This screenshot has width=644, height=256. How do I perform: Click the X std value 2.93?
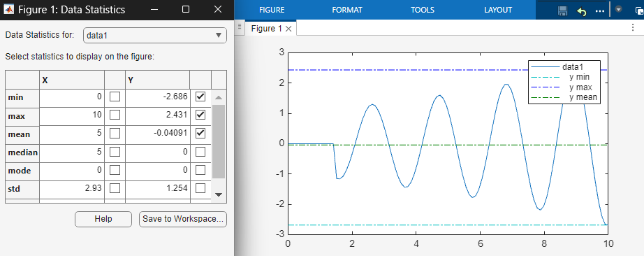[94, 188]
